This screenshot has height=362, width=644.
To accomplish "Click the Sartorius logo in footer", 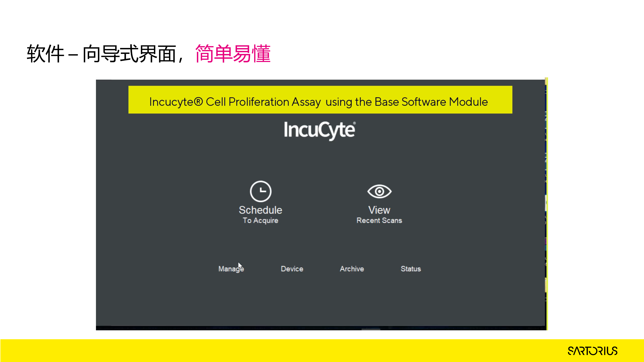I will 592,351.
